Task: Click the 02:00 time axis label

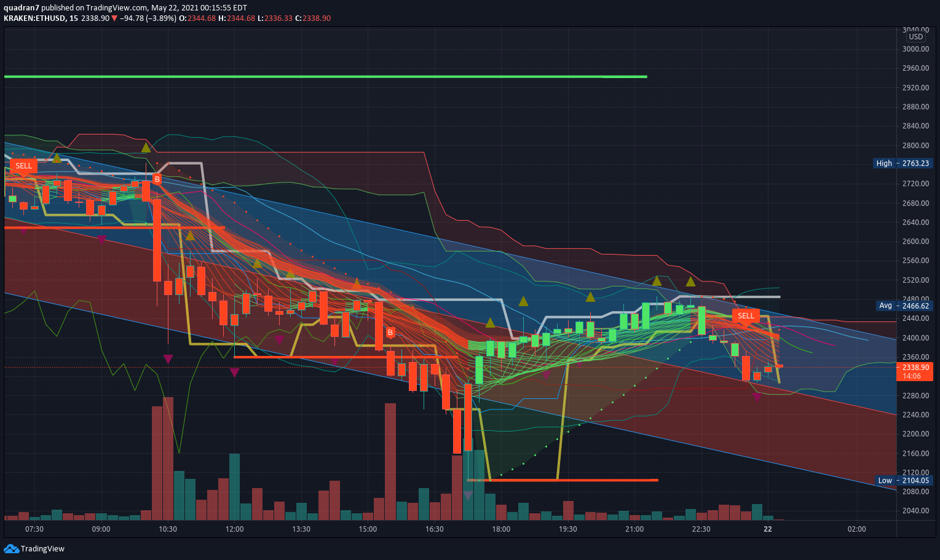Action: tap(856, 529)
